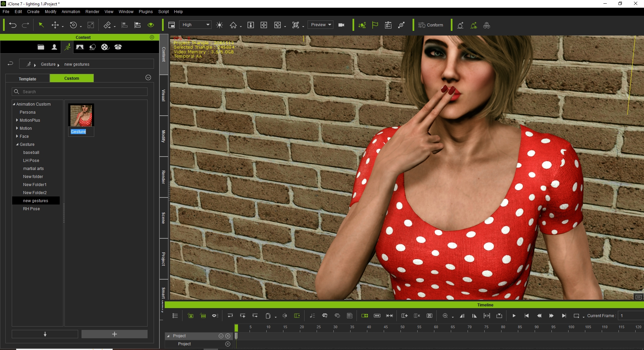The width and height of the screenshot is (644, 350).
Task: Jump to the timeline end frame
Action: coord(564,316)
